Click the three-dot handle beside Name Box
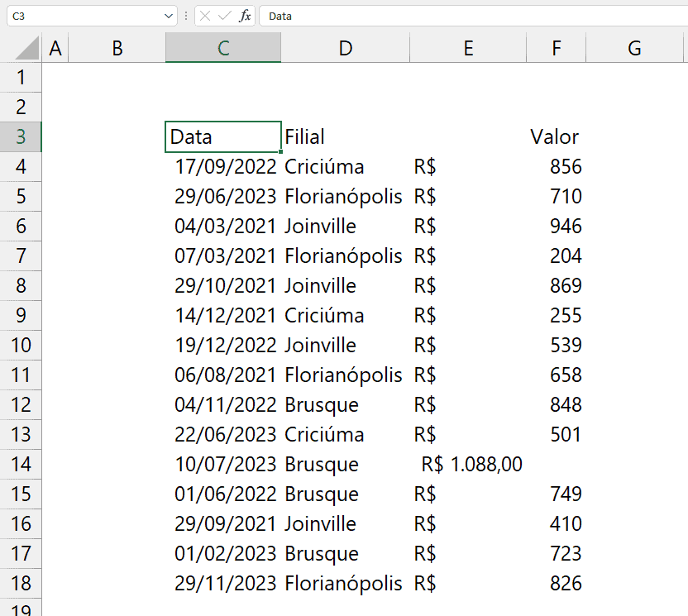The width and height of the screenshot is (688, 616). coord(186,17)
